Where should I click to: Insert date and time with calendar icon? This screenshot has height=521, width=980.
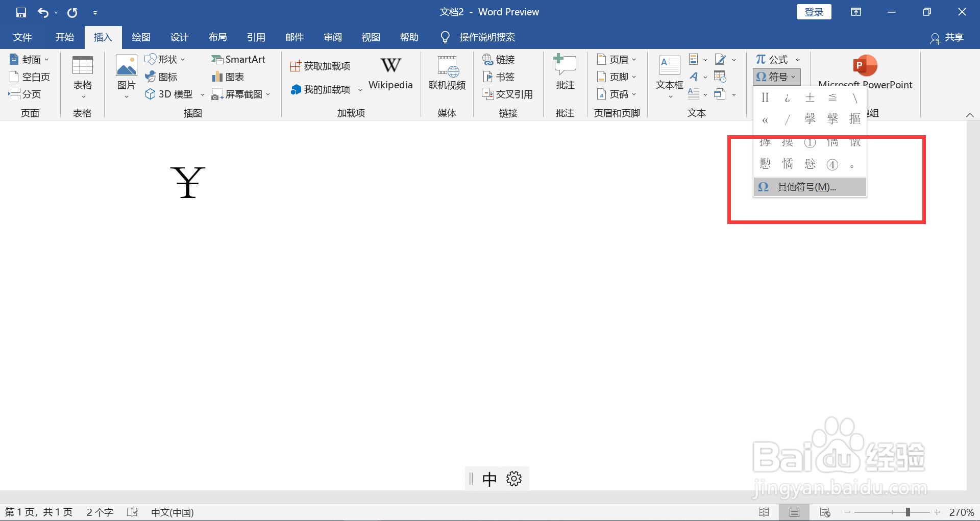click(720, 77)
